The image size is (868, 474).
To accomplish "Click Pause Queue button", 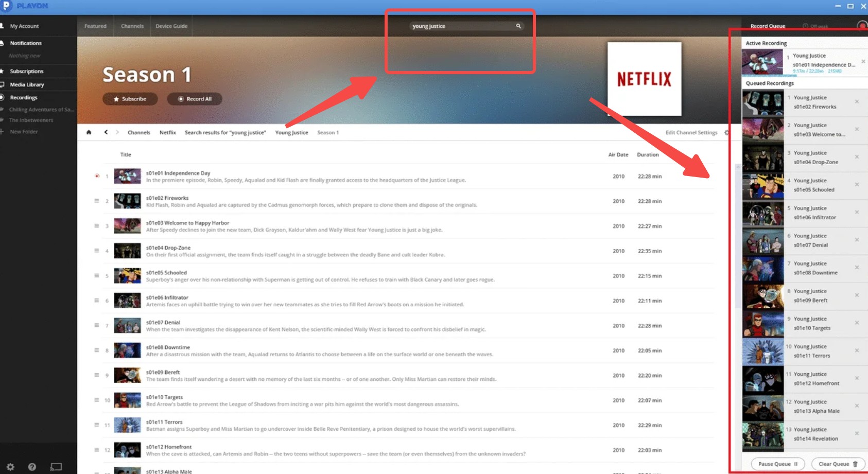I will click(x=777, y=464).
